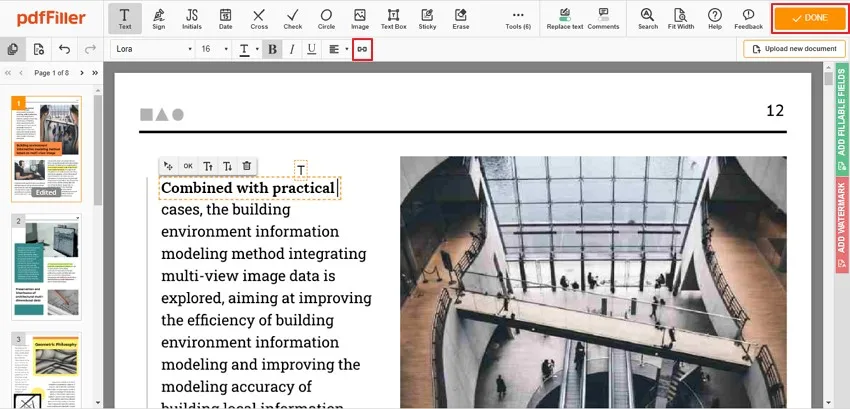850x409 pixels.
Task: Toggle Italic formatting
Action: (x=292, y=49)
